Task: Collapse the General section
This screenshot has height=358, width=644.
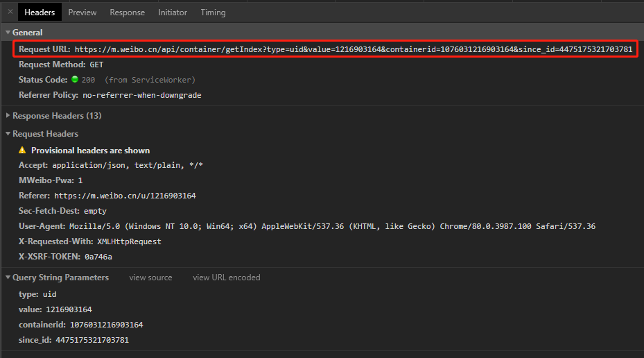Action: coord(8,32)
